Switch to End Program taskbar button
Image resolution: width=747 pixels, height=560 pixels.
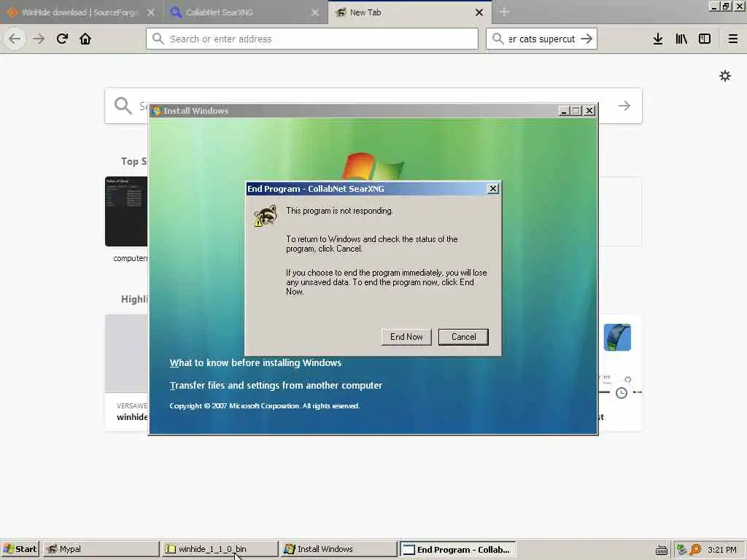(x=457, y=549)
